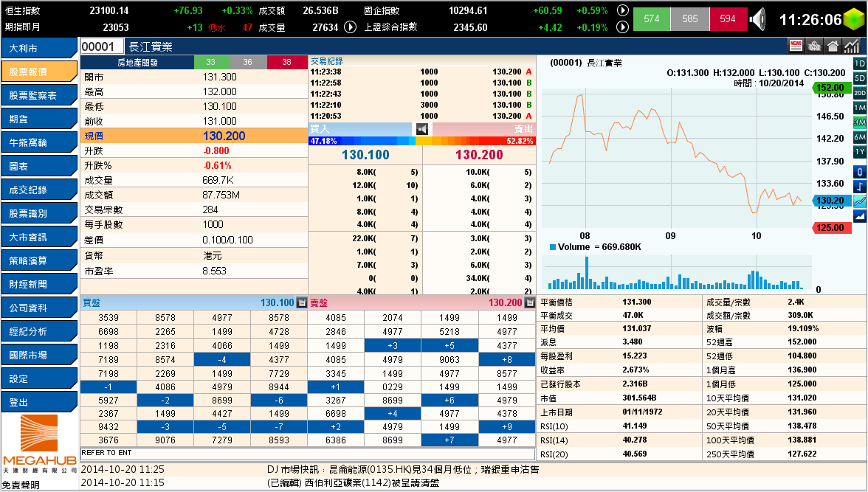Click the 現價 current price row
This screenshot has width=868, height=492.
point(194,136)
